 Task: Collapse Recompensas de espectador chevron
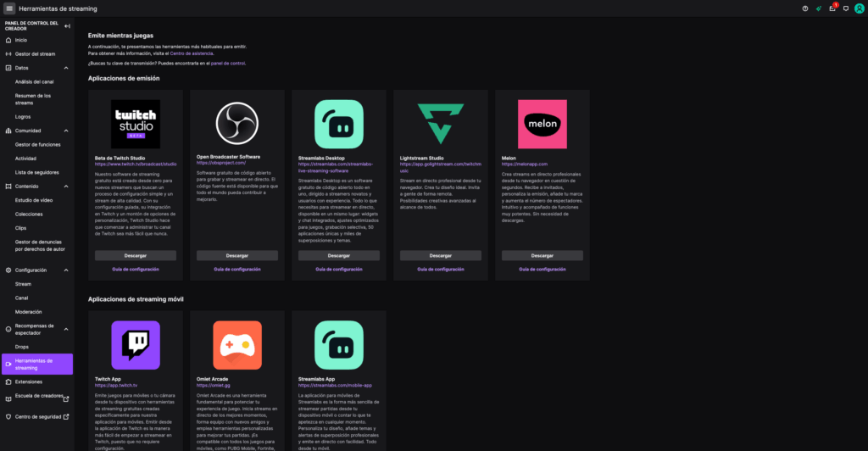66,329
